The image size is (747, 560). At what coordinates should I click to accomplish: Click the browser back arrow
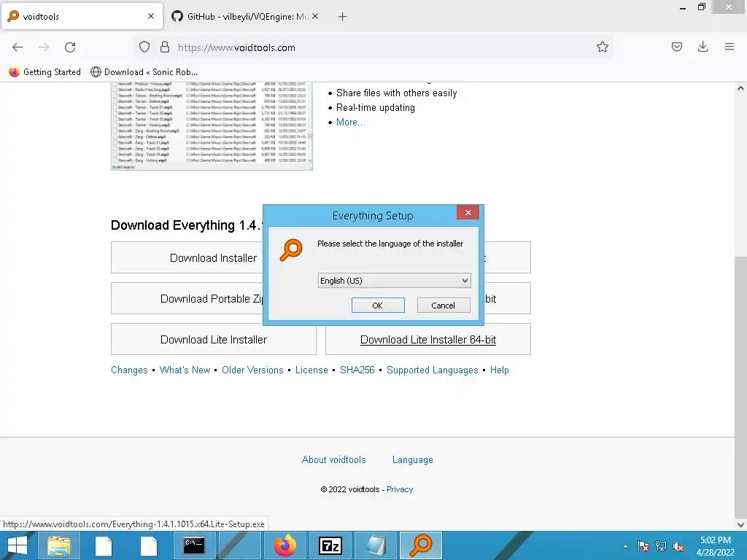(18, 47)
